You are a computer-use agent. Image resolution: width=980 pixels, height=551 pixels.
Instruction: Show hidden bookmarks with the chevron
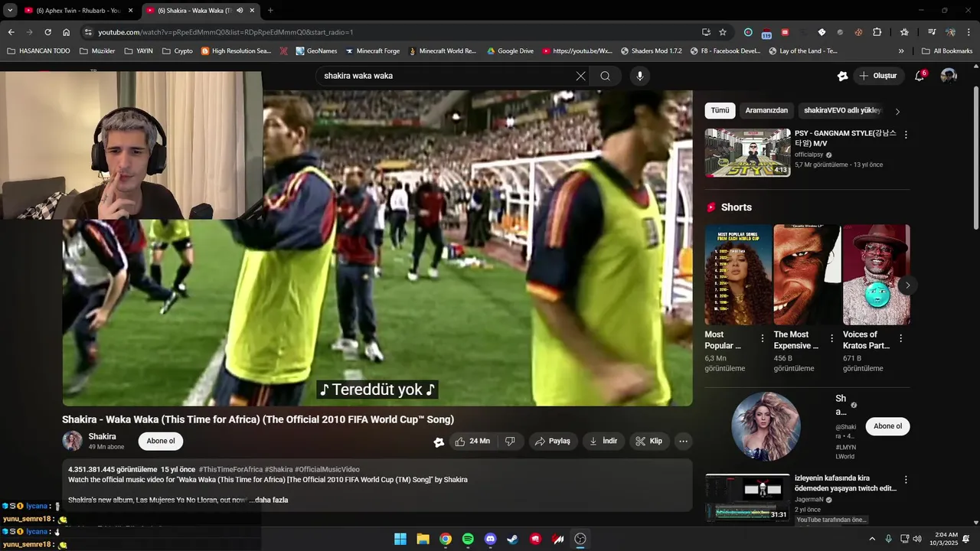[901, 51]
